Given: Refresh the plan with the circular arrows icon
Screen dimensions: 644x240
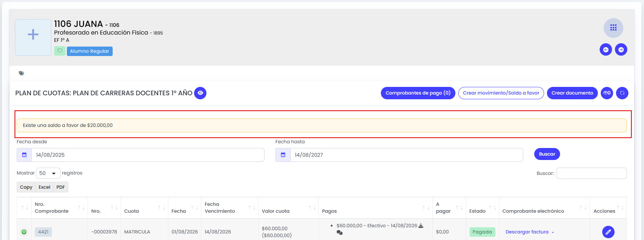Looking at the screenshot, I should coord(622,93).
